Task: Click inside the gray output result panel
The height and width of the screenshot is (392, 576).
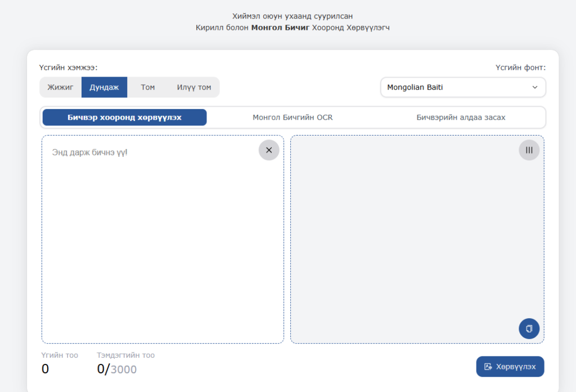Action: point(416,236)
